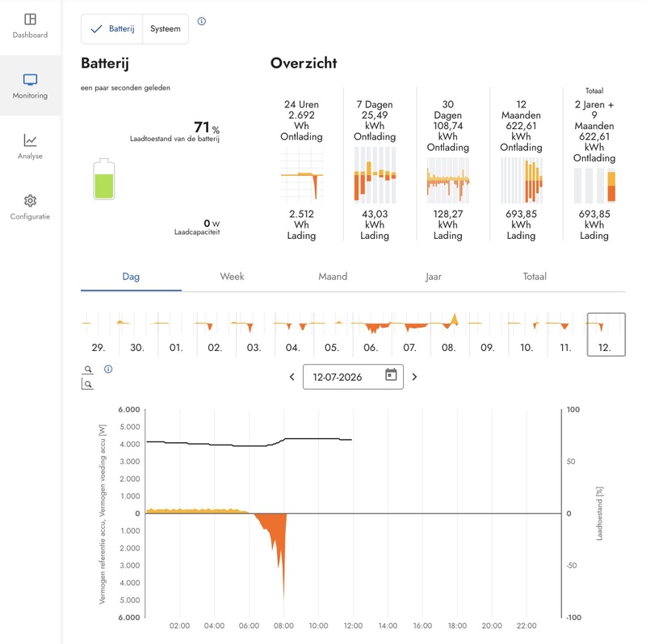The width and height of the screenshot is (646, 644).
Task: Click the info icon beside Systeem
Action: [201, 21]
